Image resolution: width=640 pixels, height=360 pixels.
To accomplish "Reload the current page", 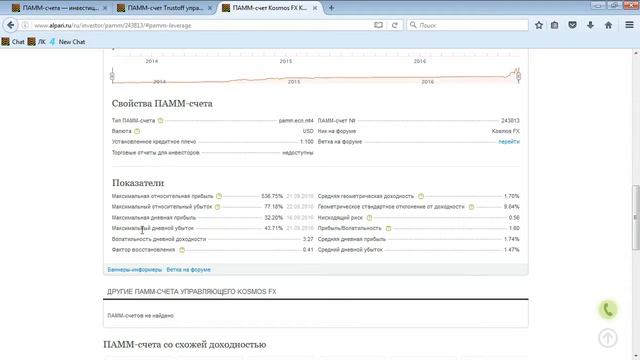I will click(x=395, y=25).
